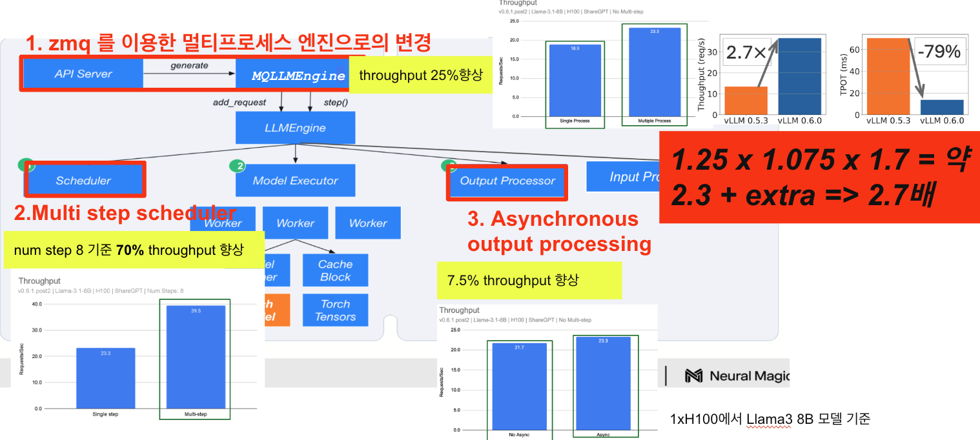
Task: Click the '2.7×' annotation label
Action: pyautogui.click(x=746, y=54)
